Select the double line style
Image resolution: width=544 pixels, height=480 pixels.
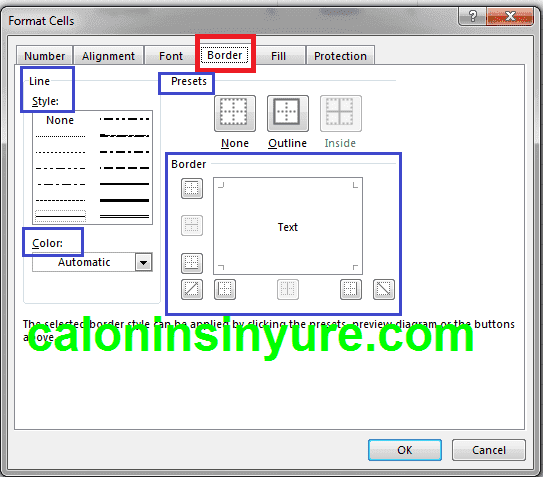[124, 216]
